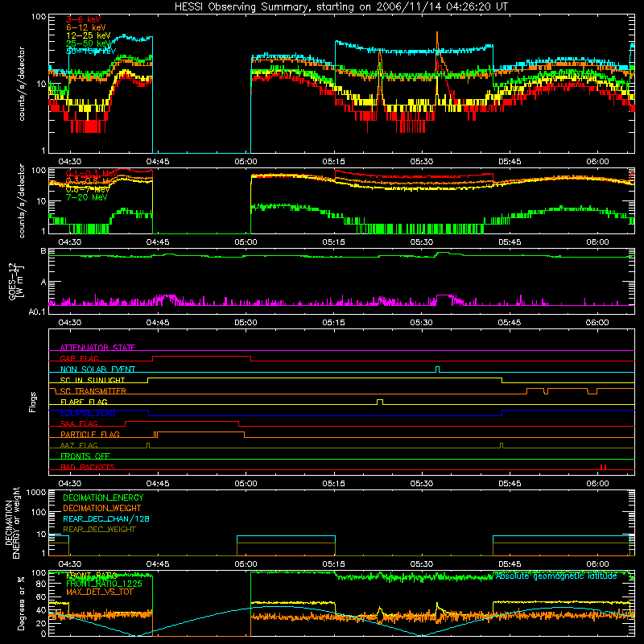Screen dimensions: 644x644
Task: Click the FLARE_FLAG pulse on its yellow line
Action: click(x=380, y=402)
